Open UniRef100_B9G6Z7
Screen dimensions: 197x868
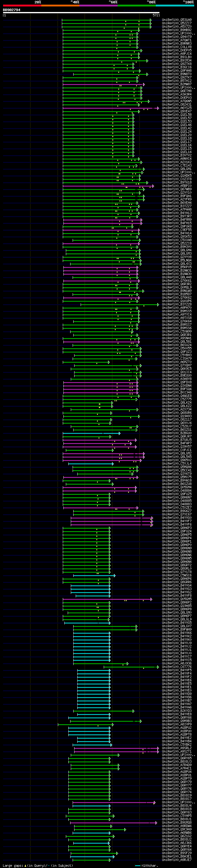(x=177, y=511)
